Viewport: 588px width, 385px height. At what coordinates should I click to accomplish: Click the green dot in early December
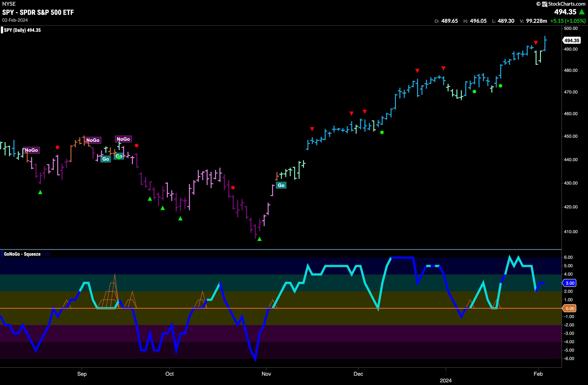click(x=382, y=132)
